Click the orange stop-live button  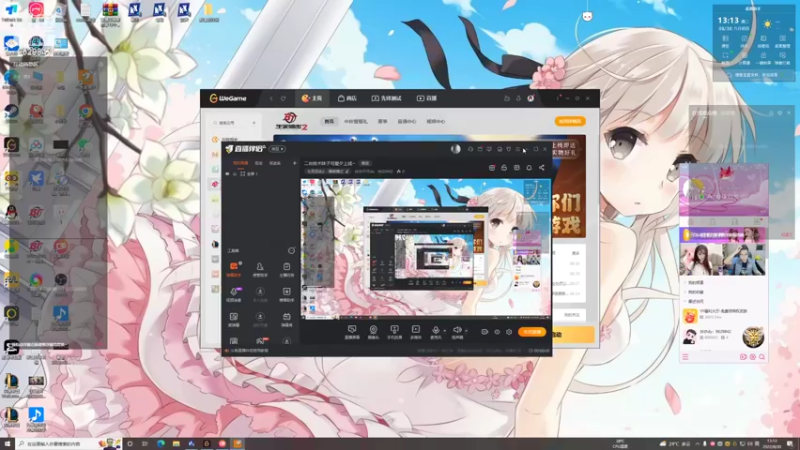click(532, 332)
